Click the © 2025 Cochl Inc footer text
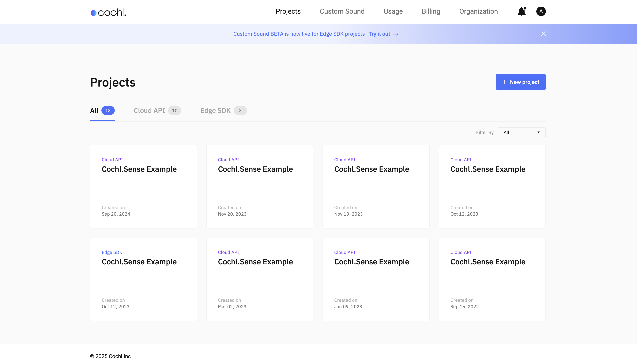The image size is (637, 364). [x=110, y=356]
